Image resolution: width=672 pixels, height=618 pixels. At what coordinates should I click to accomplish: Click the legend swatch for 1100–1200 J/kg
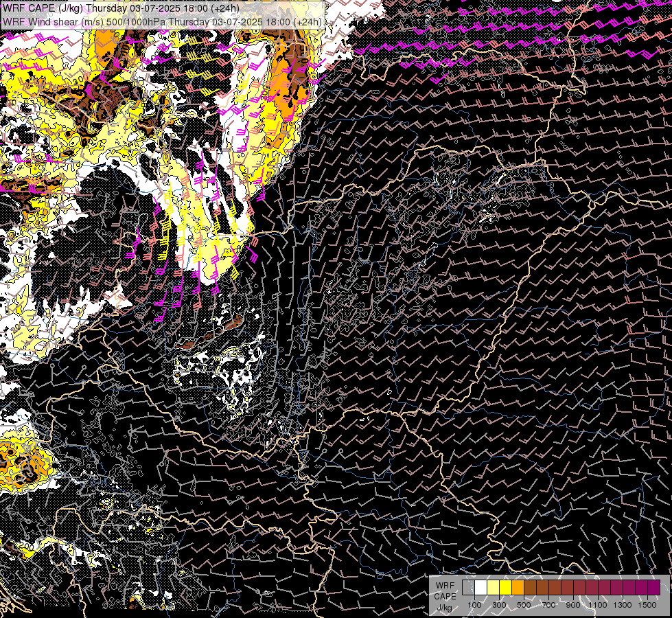(x=604, y=588)
